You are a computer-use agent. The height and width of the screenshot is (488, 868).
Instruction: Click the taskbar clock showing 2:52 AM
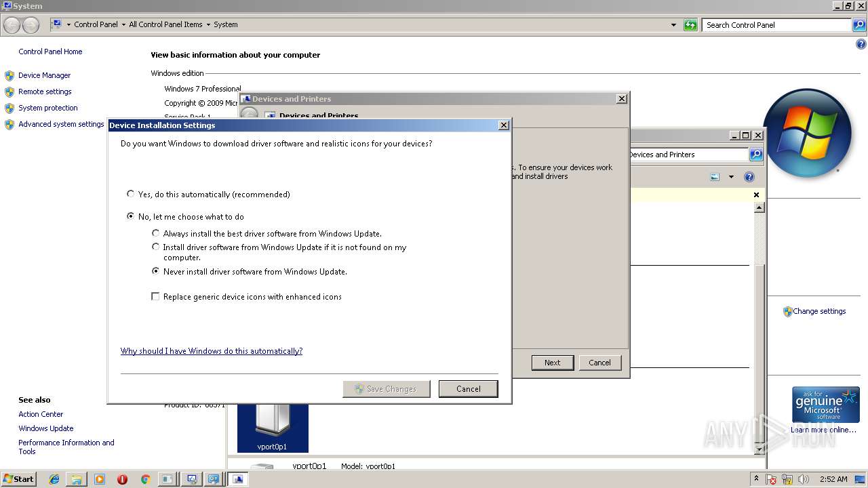click(833, 479)
